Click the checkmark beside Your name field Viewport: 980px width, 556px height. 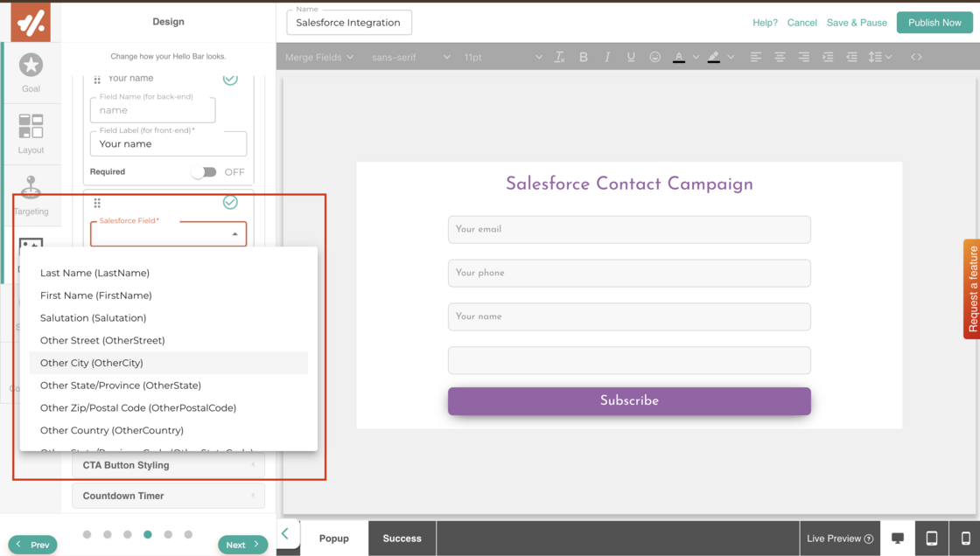click(x=230, y=79)
